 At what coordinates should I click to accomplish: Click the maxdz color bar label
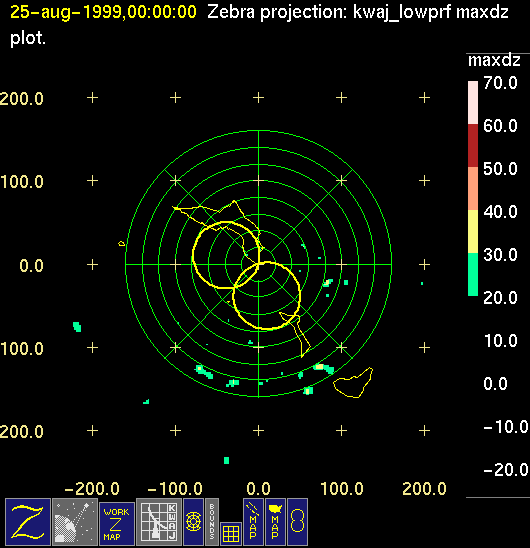click(494, 60)
